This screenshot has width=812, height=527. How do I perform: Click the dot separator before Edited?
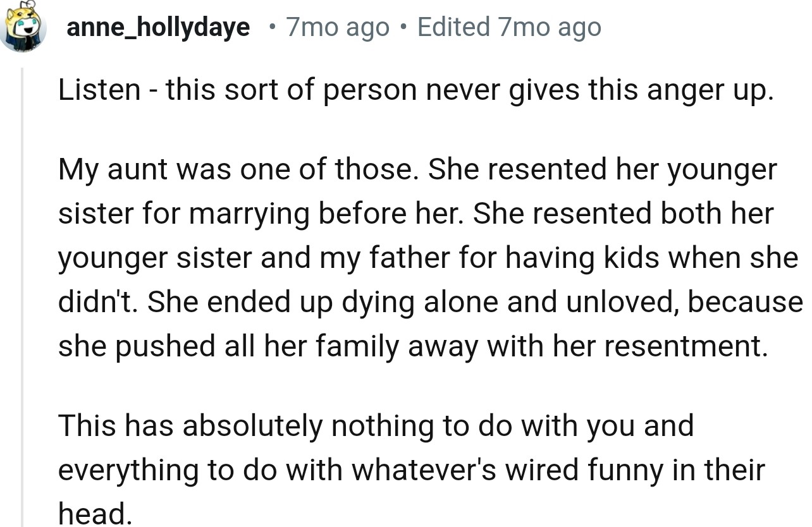coord(403,27)
